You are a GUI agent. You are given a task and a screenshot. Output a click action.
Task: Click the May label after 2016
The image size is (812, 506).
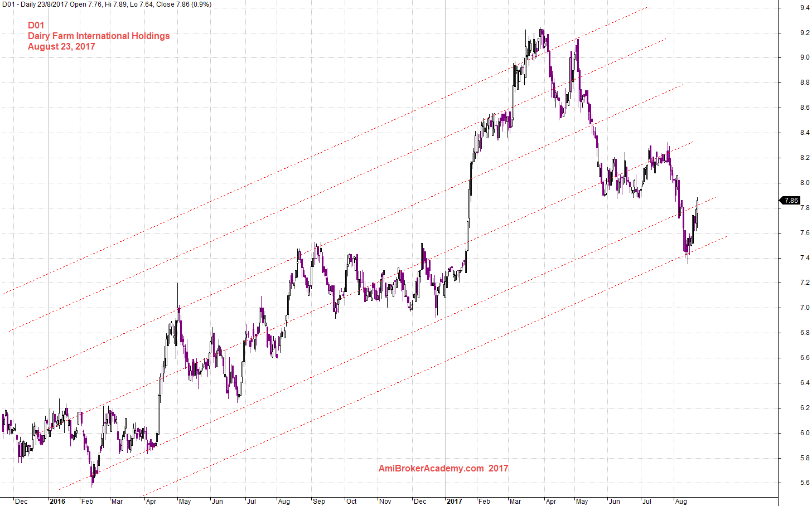[185, 502]
